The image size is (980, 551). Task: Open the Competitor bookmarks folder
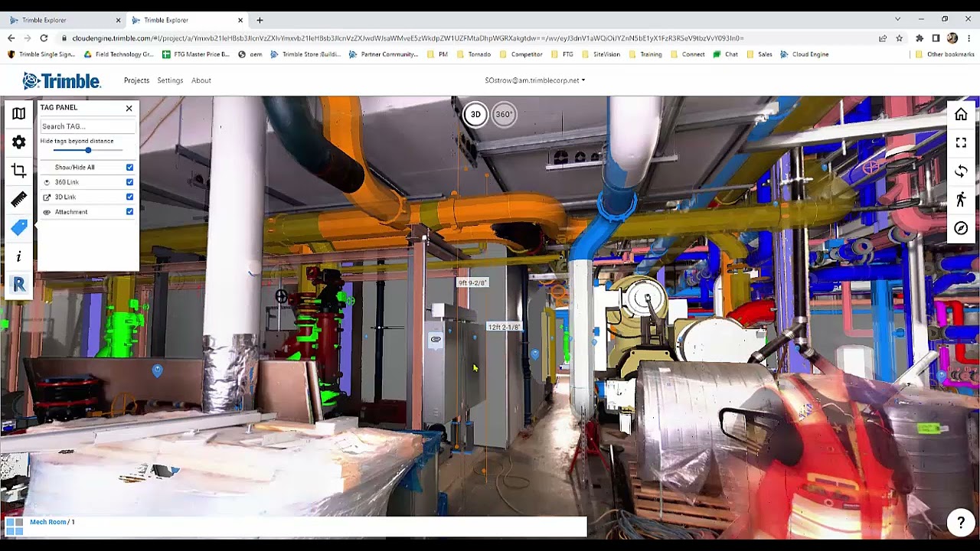click(x=521, y=54)
